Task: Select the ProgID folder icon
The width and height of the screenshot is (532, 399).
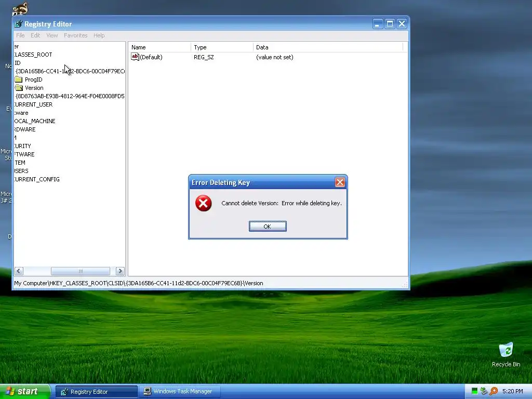Action: point(19,79)
